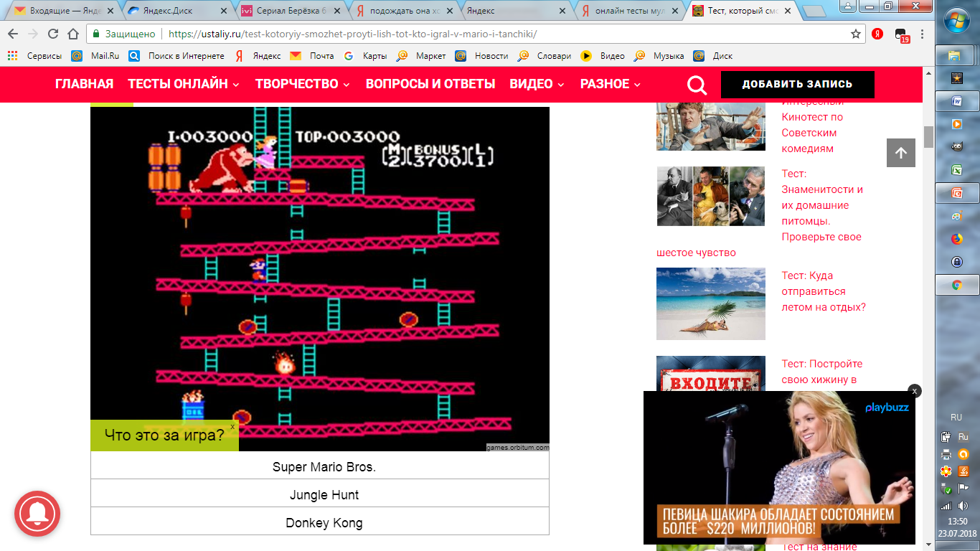Expand the 'ТВОРЧЕСТВО' menu
Image resolution: width=980 pixels, height=551 pixels.
click(x=302, y=84)
